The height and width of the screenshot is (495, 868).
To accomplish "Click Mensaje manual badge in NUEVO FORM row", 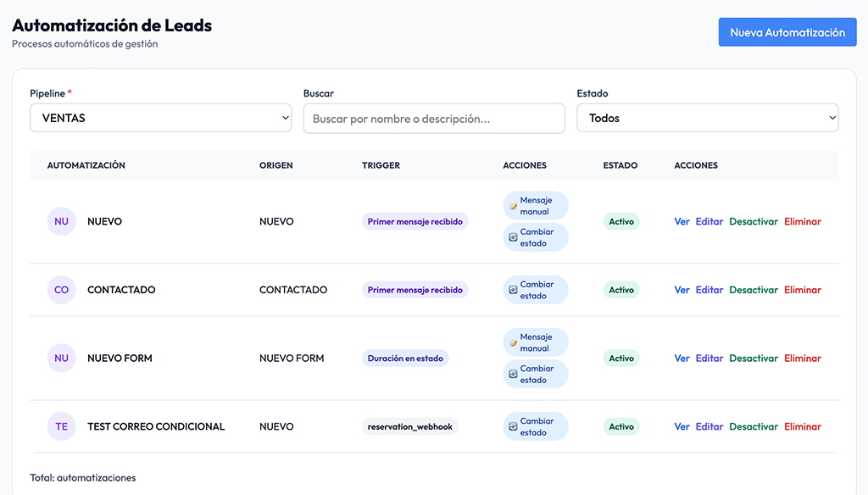I will (535, 342).
